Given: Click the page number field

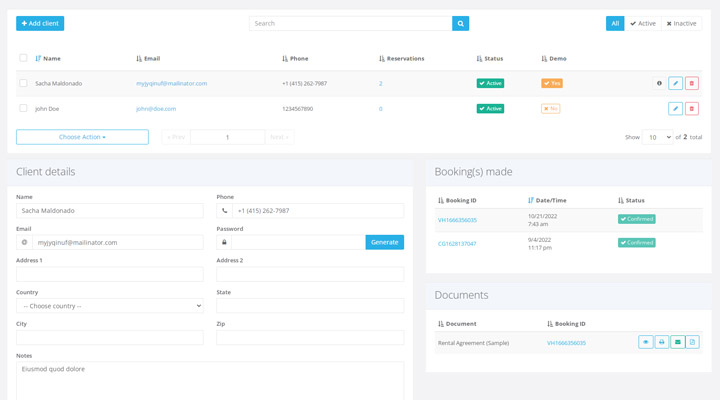Looking at the screenshot, I should tap(227, 137).
